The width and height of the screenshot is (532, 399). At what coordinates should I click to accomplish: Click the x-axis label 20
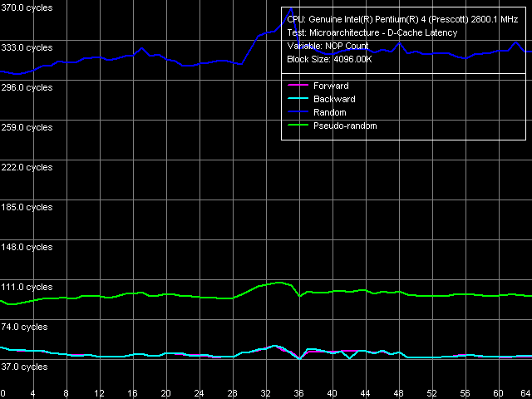[165, 394]
